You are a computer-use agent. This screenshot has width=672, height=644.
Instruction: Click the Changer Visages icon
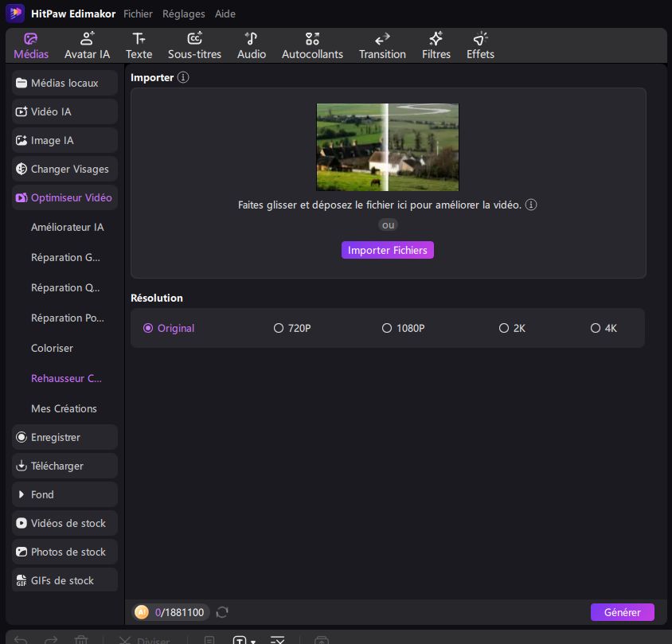point(21,169)
